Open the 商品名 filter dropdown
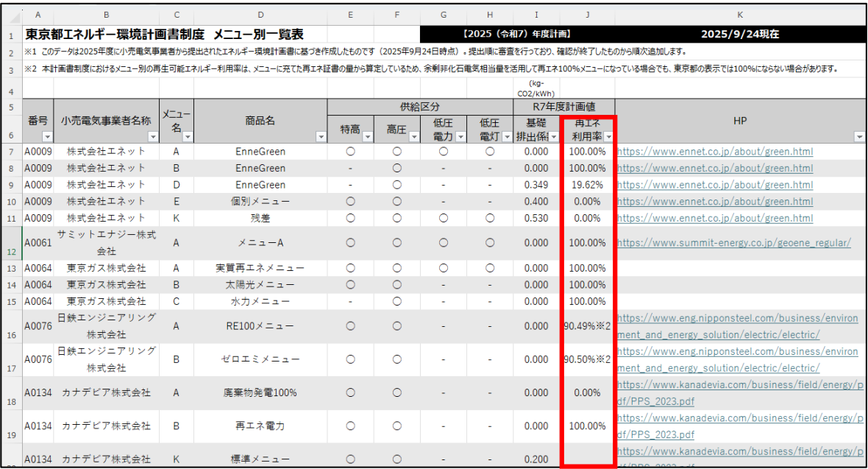The width and height of the screenshot is (868, 469). (x=320, y=137)
